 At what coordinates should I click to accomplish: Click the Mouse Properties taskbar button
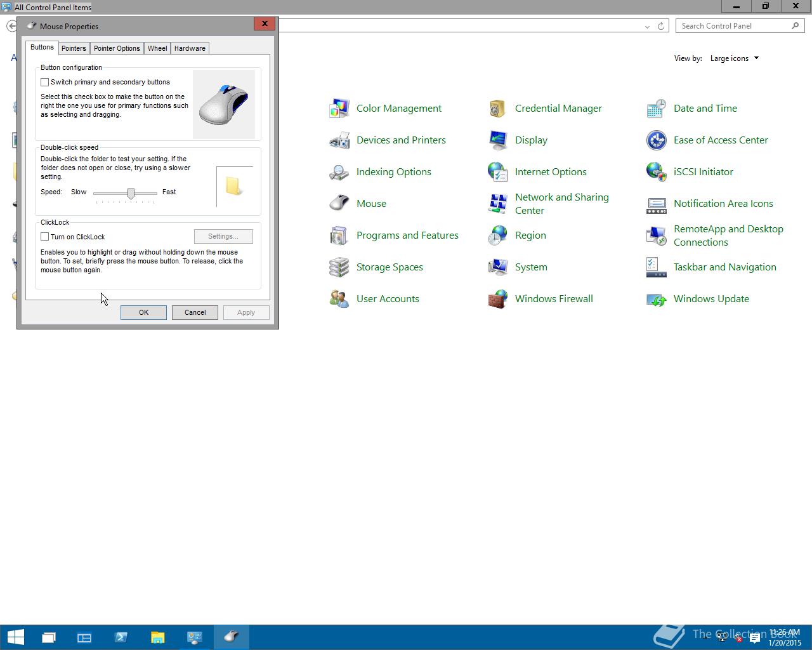click(x=231, y=637)
